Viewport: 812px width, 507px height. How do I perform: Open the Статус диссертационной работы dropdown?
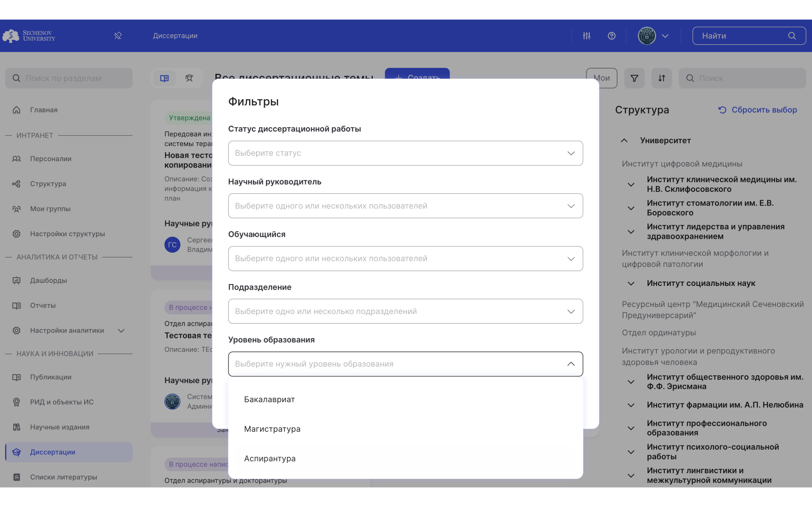click(405, 152)
